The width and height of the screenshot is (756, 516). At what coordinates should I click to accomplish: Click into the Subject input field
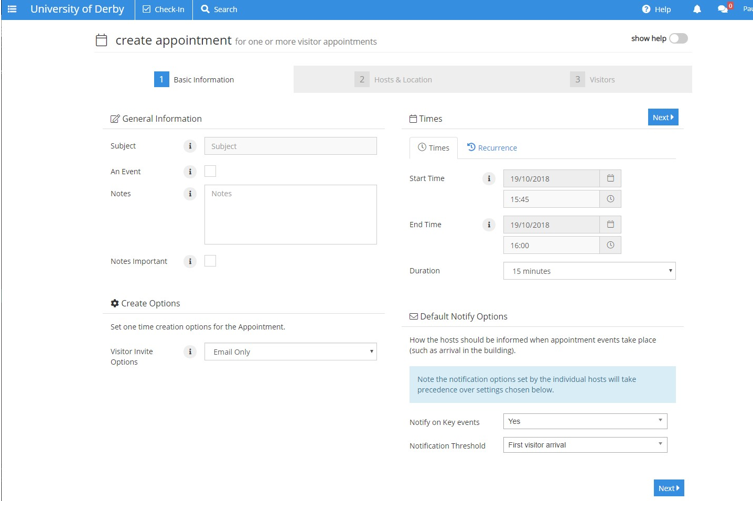click(x=290, y=146)
